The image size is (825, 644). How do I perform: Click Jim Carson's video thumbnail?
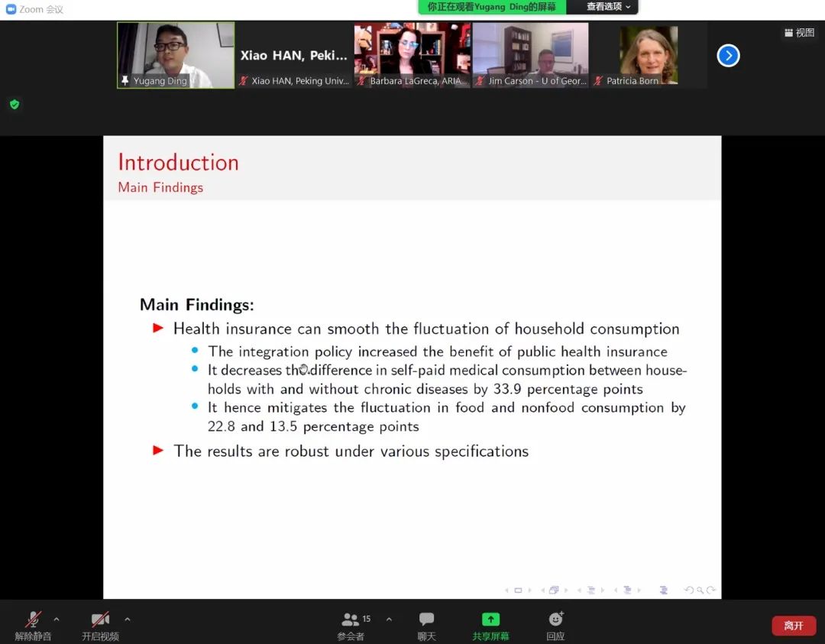point(530,55)
